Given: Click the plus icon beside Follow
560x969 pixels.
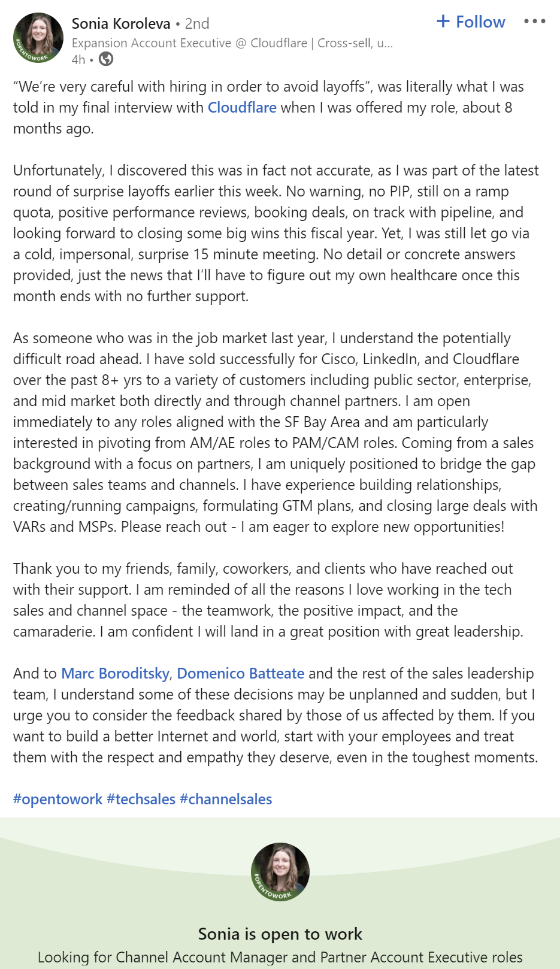Looking at the screenshot, I should (x=443, y=22).
